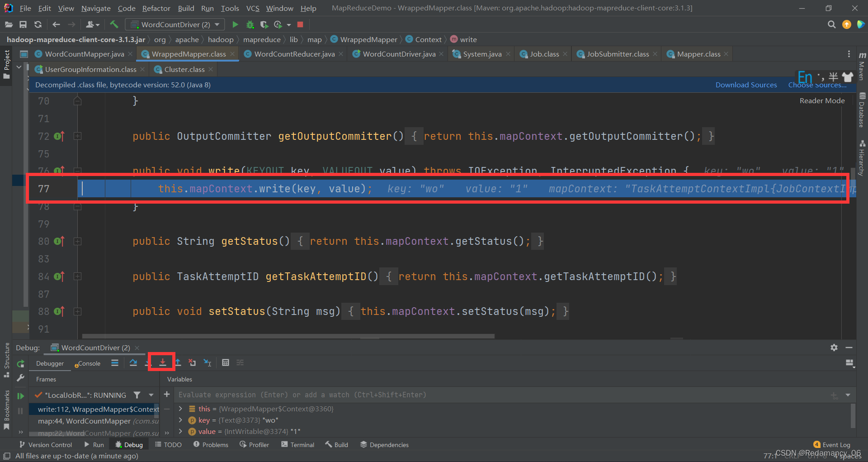Toggle the Structure tool window button
The width and height of the screenshot is (868, 462).
coord(6,360)
